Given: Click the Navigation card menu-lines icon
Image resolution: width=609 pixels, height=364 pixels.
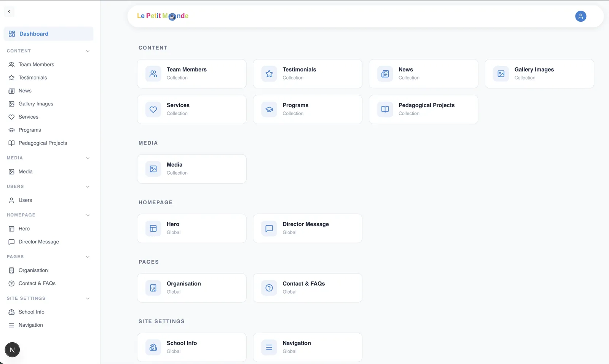Looking at the screenshot, I should click(269, 347).
